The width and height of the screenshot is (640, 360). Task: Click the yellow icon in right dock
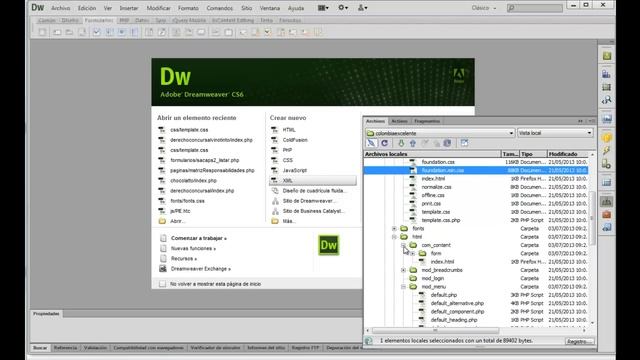[607, 138]
